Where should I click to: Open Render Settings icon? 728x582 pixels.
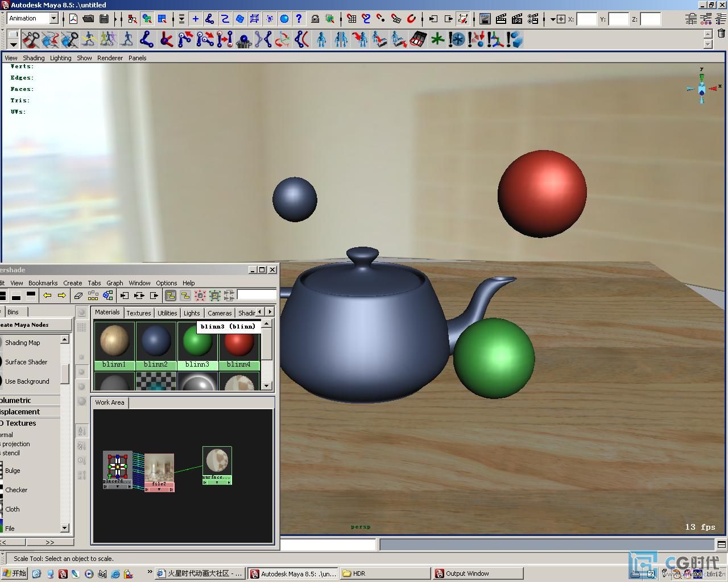click(x=533, y=19)
